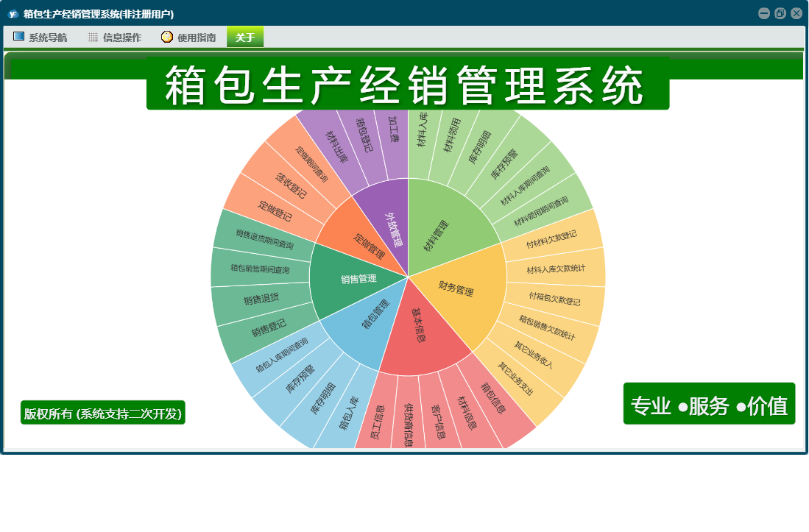The image size is (809, 532).
Task: Open the 箱包信息 segment
Action: click(492, 398)
